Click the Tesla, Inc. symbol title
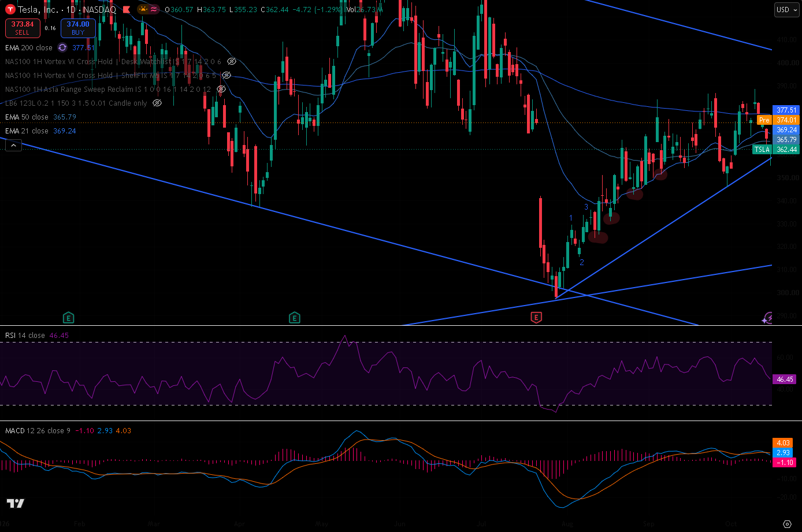The height and width of the screenshot is (532, 802). pos(38,10)
